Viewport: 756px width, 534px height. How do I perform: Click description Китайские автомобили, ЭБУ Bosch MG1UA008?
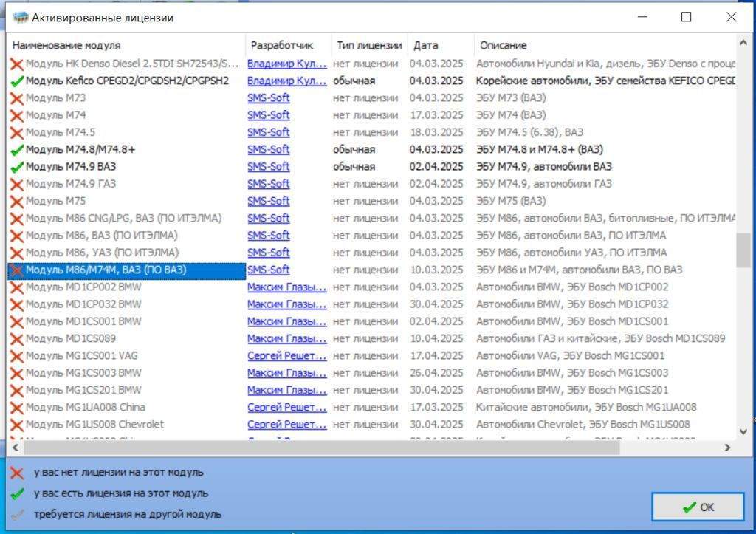(x=586, y=407)
